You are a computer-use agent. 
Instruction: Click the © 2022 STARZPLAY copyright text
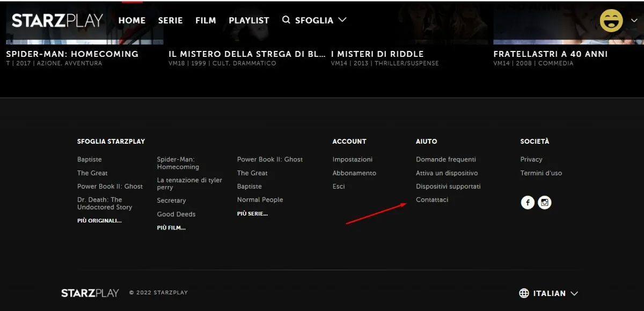pyautogui.click(x=159, y=293)
